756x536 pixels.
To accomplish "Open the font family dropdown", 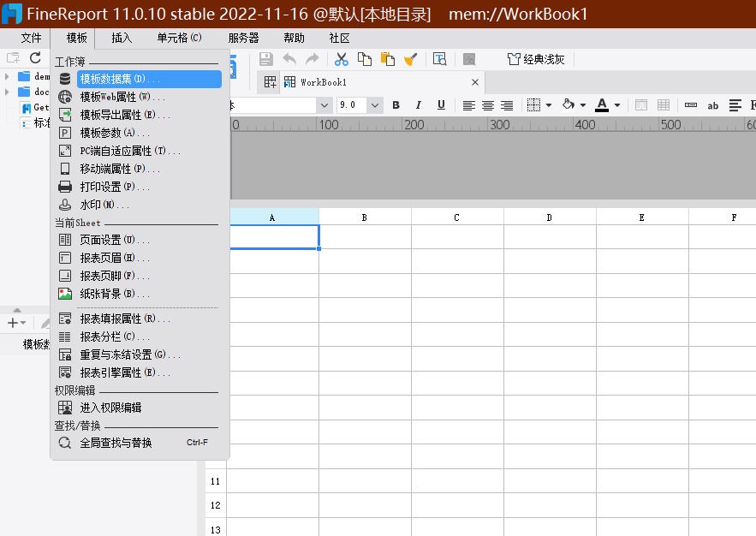I will tap(324, 105).
